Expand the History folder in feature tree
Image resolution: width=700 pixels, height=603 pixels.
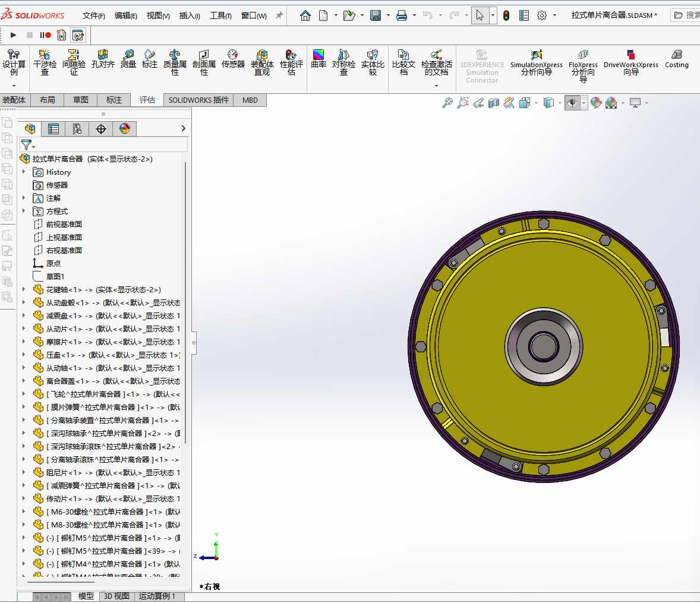pos(24,172)
